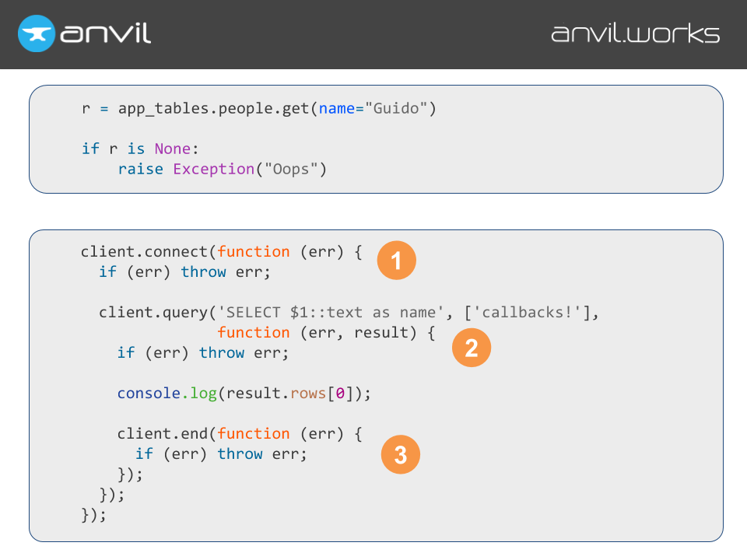This screenshot has width=747, height=560.
Task: Click the orange circle numbered 3
Action: [x=400, y=455]
